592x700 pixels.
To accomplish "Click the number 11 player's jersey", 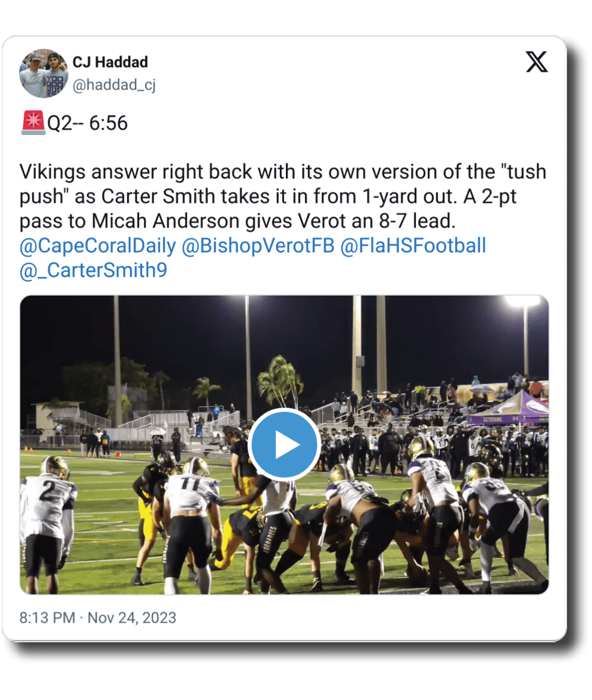I will (x=190, y=492).
